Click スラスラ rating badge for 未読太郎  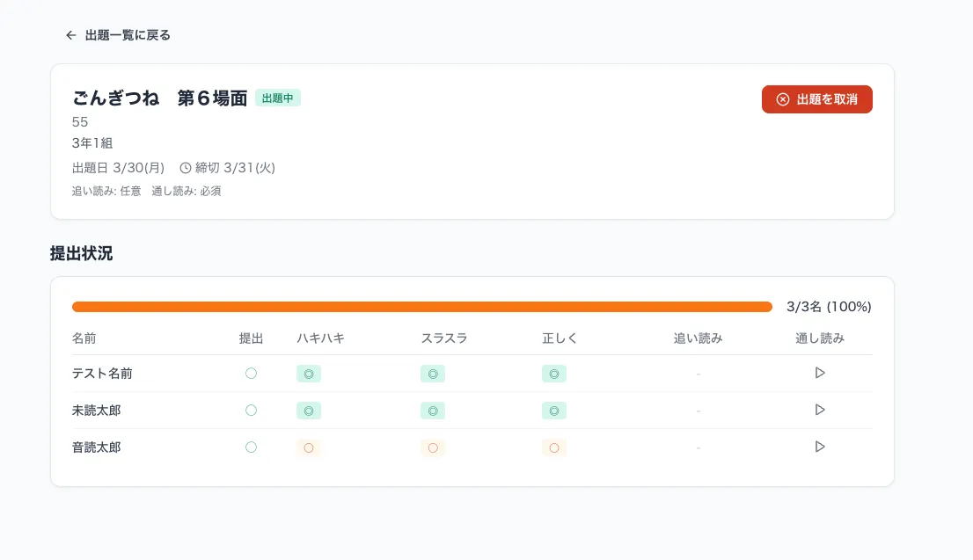click(x=433, y=411)
